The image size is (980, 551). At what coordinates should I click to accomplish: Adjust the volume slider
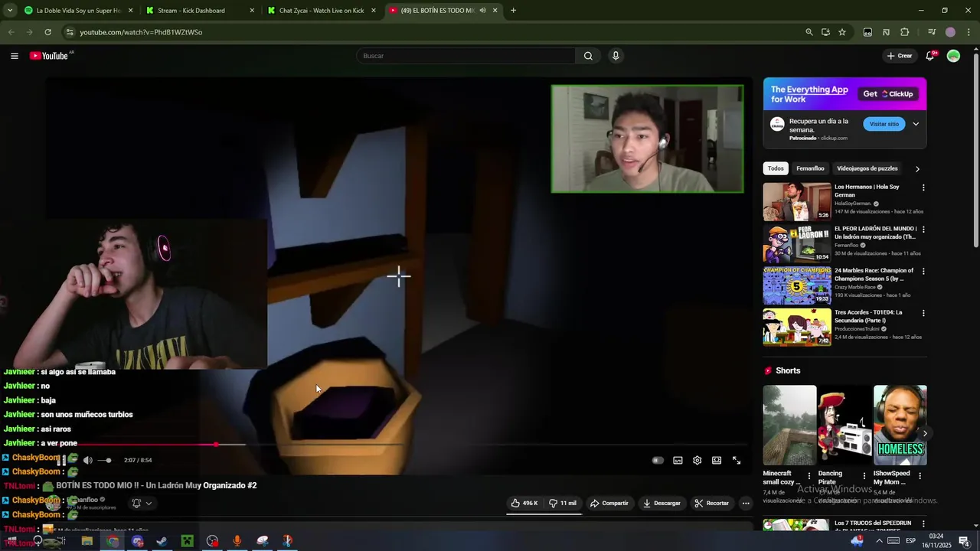[105, 460]
